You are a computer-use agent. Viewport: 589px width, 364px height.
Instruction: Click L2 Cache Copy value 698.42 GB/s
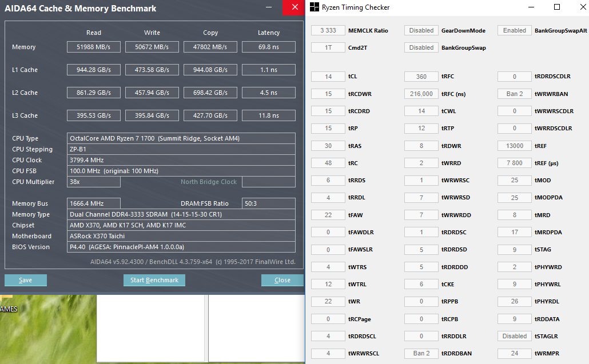(210, 93)
